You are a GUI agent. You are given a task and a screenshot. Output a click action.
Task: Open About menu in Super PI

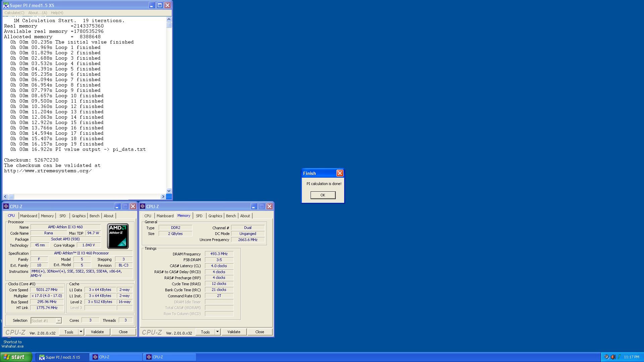[38, 13]
